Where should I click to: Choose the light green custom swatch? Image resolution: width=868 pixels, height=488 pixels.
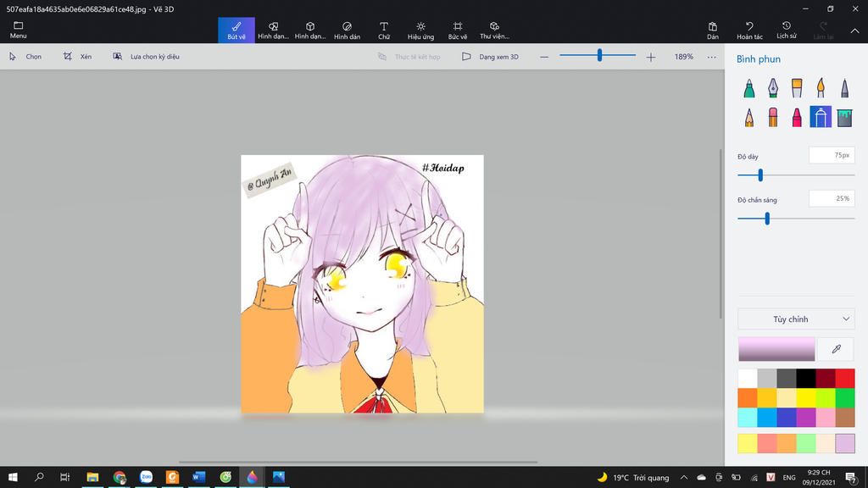click(806, 443)
